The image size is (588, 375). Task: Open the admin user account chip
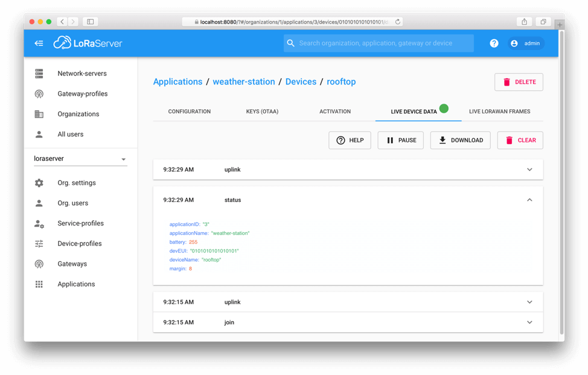526,43
